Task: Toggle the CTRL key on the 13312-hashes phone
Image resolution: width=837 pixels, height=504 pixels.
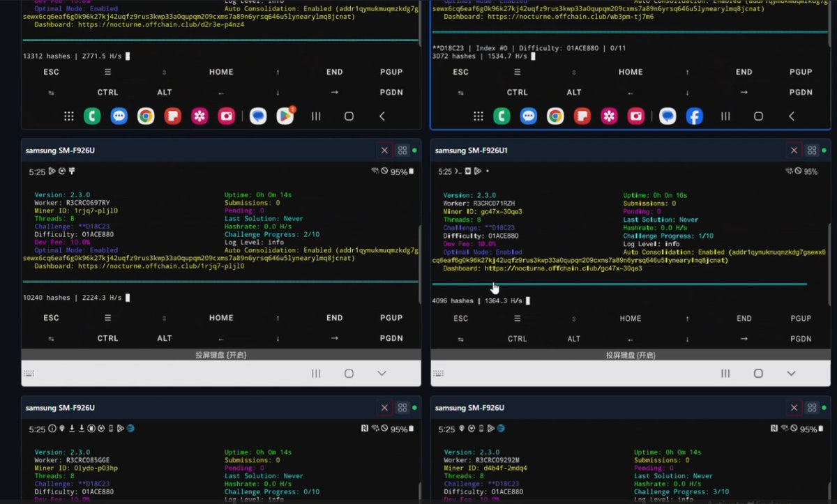Action: (x=107, y=92)
